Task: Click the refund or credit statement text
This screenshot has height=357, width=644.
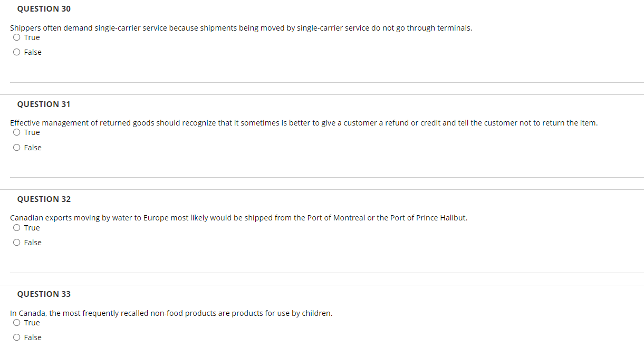Action: pyautogui.click(x=304, y=122)
